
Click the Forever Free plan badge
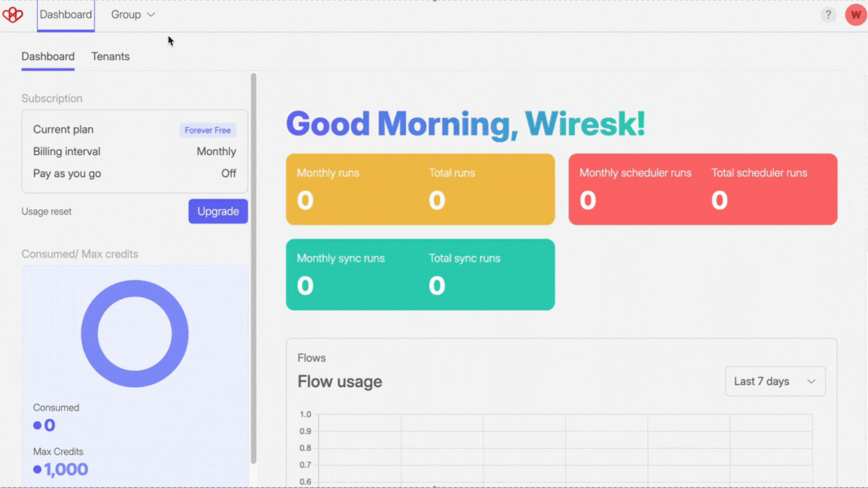(x=208, y=130)
